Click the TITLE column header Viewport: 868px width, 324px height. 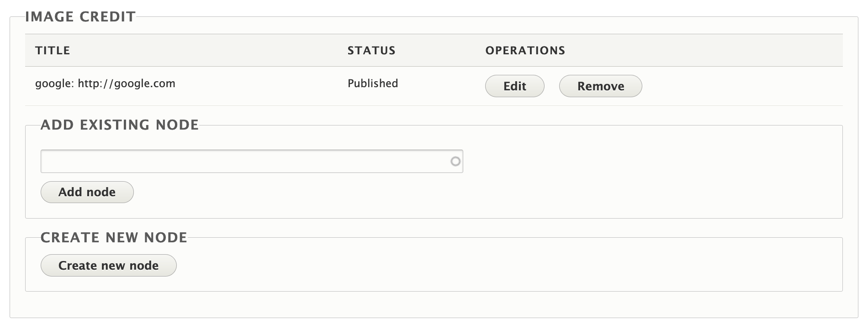coord(53,51)
